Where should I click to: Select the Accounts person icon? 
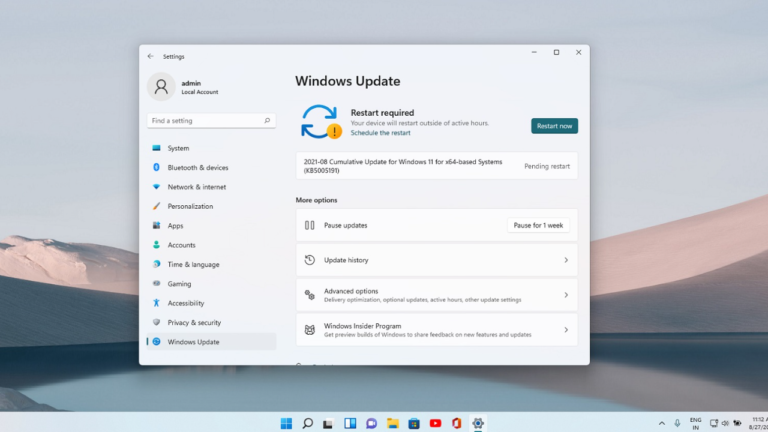point(156,244)
